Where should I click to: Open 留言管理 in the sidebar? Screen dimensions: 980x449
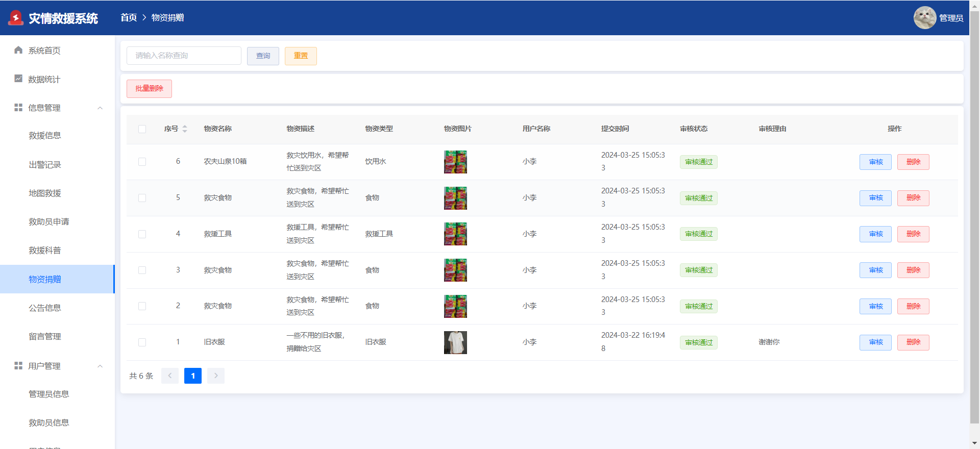57,336
